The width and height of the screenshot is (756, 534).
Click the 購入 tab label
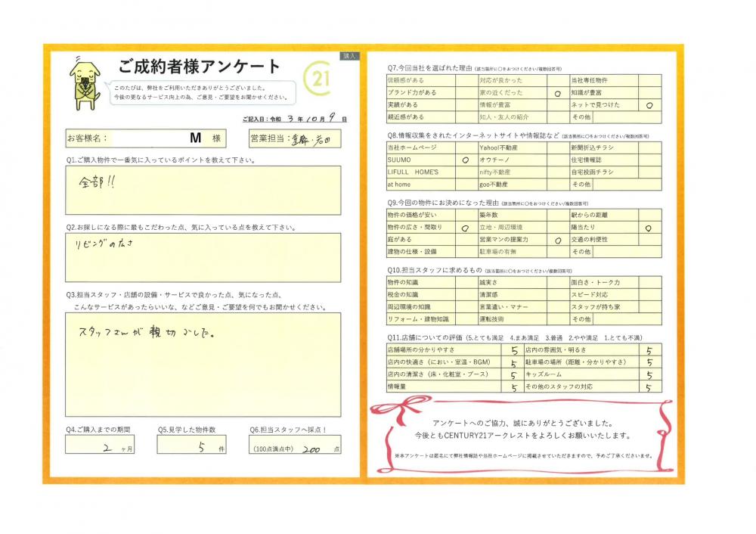(349, 56)
